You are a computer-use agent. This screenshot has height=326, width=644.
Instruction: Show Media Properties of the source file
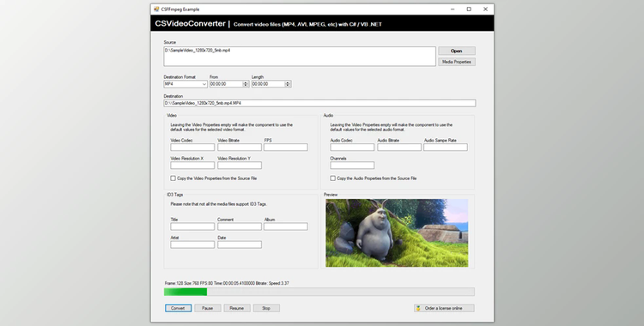pyautogui.click(x=457, y=62)
